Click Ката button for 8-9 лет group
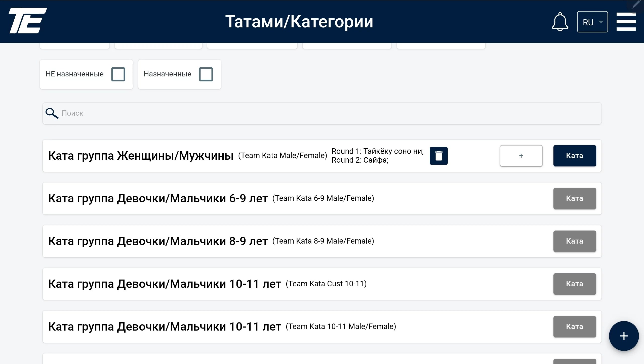 [x=575, y=241]
